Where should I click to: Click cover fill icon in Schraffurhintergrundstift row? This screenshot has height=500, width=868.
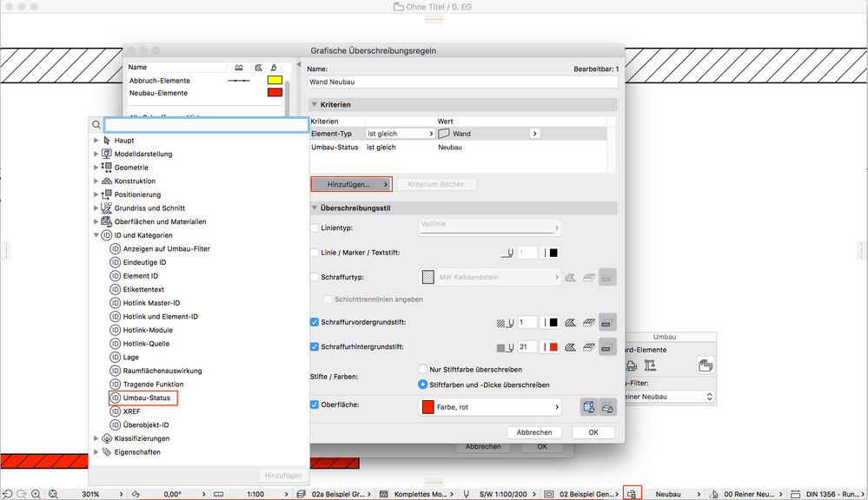tap(589, 347)
